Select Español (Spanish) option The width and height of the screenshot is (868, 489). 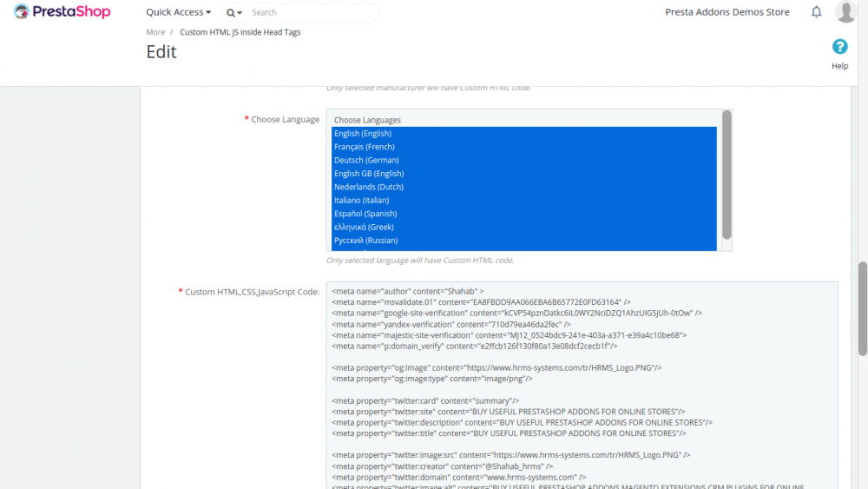[x=523, y=213]
